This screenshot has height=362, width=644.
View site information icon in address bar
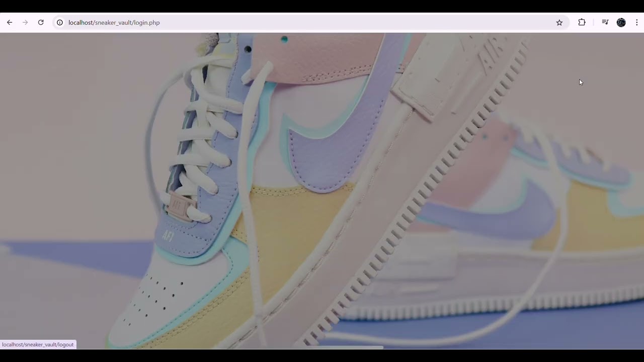(x=59, y=23)
